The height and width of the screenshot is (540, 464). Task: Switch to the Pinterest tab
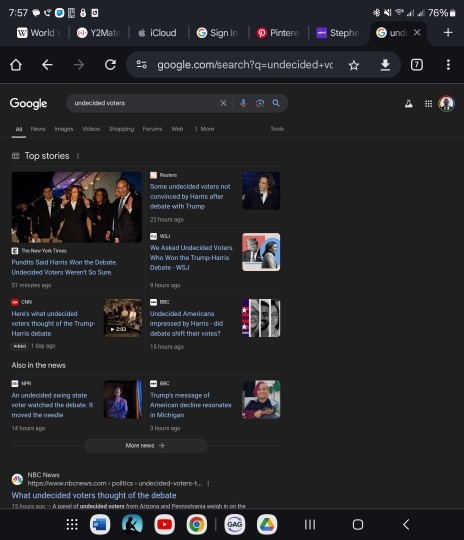pos(278,33)
